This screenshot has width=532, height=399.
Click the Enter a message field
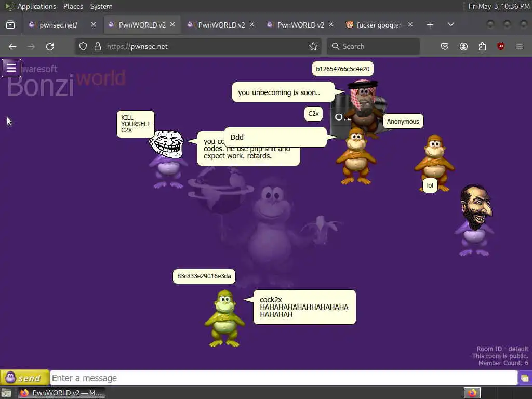(x=284, y=378)
